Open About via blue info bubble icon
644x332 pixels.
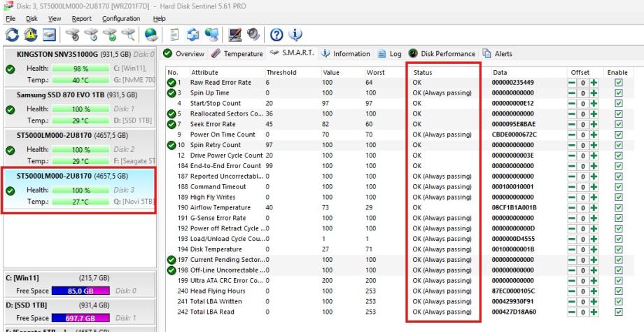click(x=295, y=34)
